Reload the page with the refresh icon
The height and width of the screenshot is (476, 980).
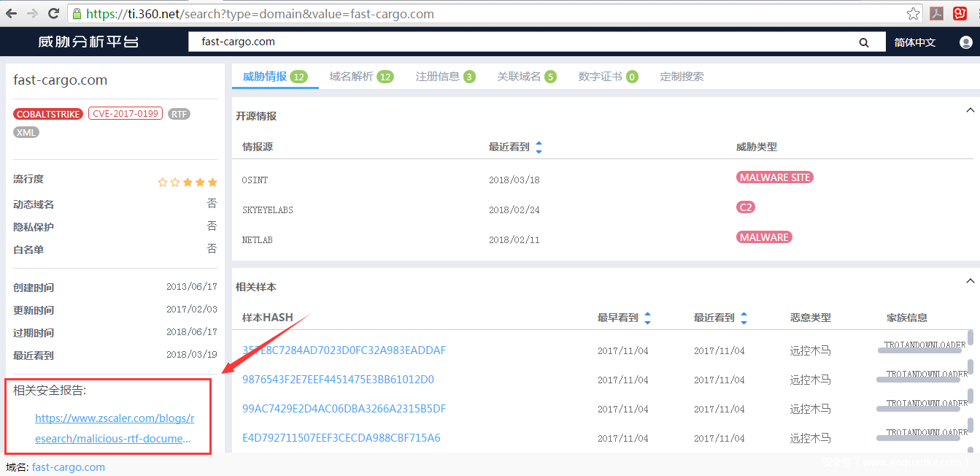(x=53, y=14)
